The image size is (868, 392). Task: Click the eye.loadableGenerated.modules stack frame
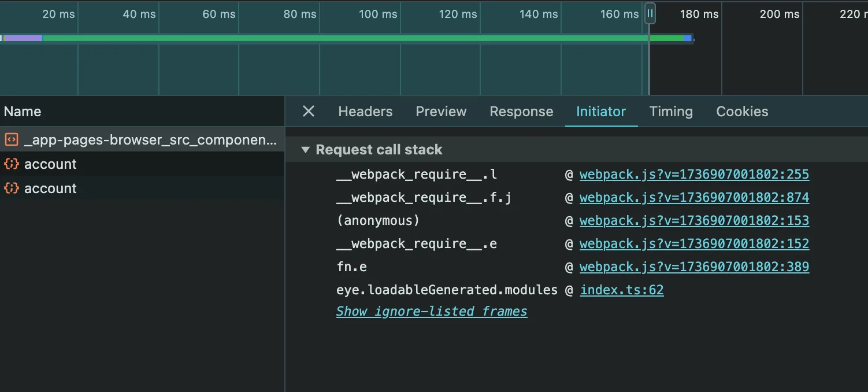(447, 290)
